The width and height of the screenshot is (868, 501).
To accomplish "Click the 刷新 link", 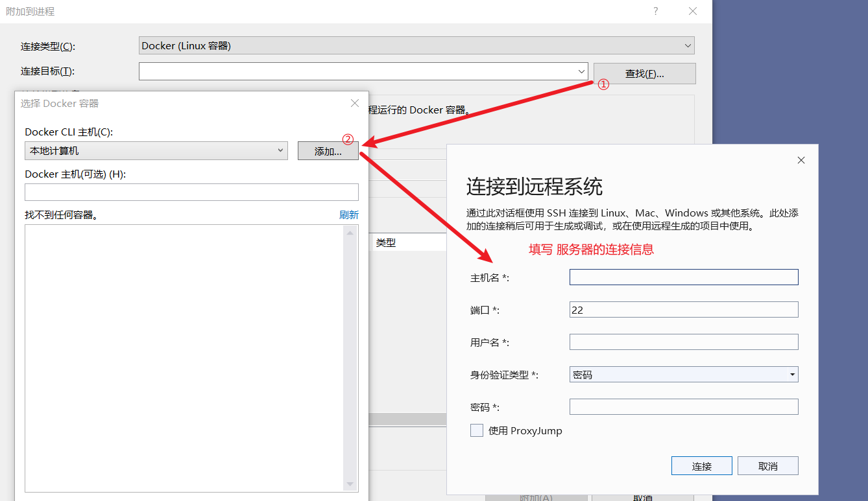I will 349,215.
